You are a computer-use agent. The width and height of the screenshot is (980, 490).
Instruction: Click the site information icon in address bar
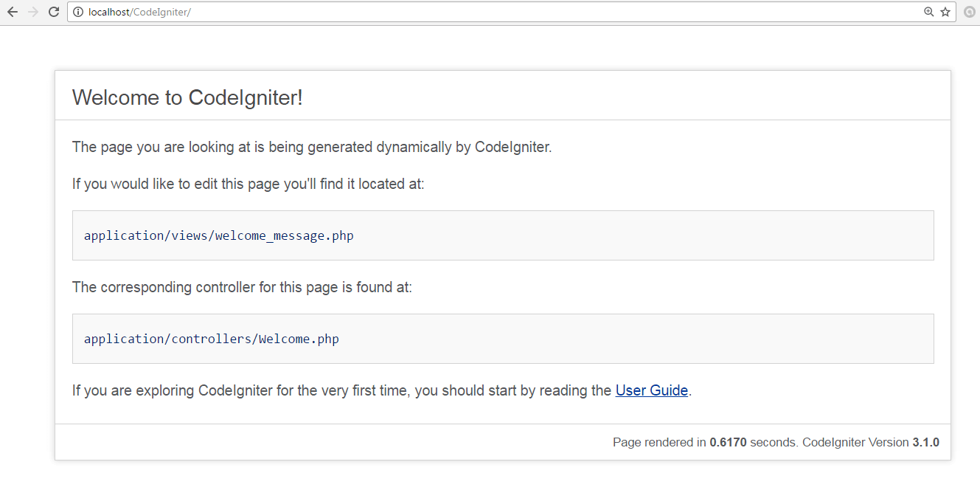point(78,12)
